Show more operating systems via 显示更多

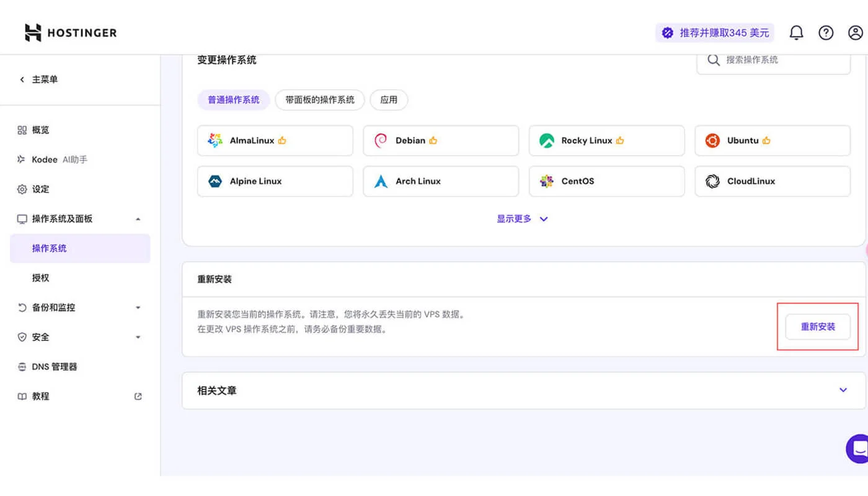[x=523, y=218]
